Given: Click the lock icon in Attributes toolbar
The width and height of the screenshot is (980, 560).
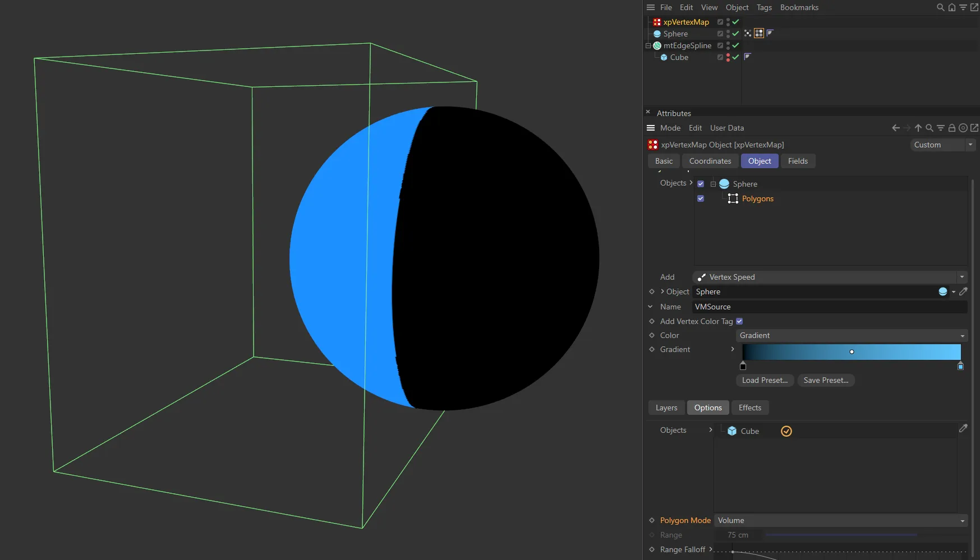Looking at the screenshot, I should coord(951,128).
